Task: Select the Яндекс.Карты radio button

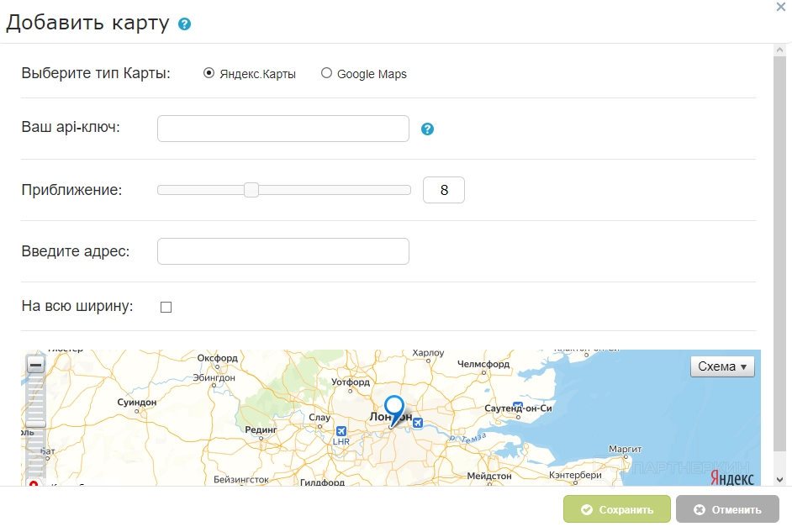Action: pos(209,73)
